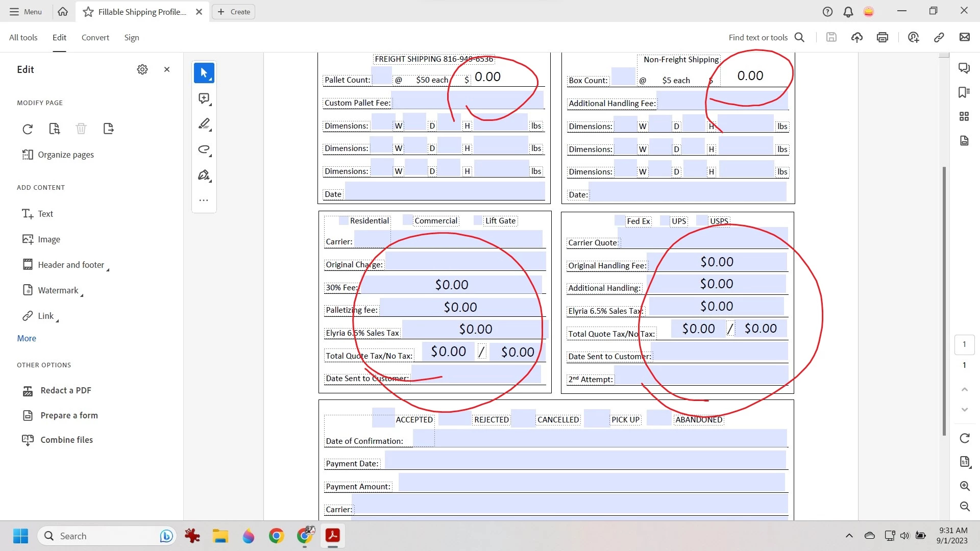The height and width of the screenshot is (551, 980).
Task: Click the rotate page icon
Action: (28, 129)
